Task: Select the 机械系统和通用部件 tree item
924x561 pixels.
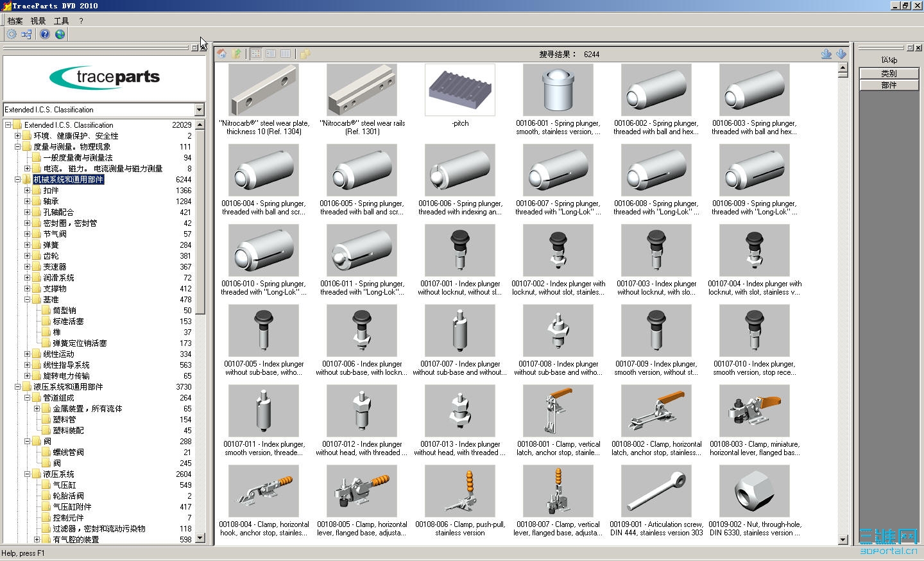Action: coord(68,180)
